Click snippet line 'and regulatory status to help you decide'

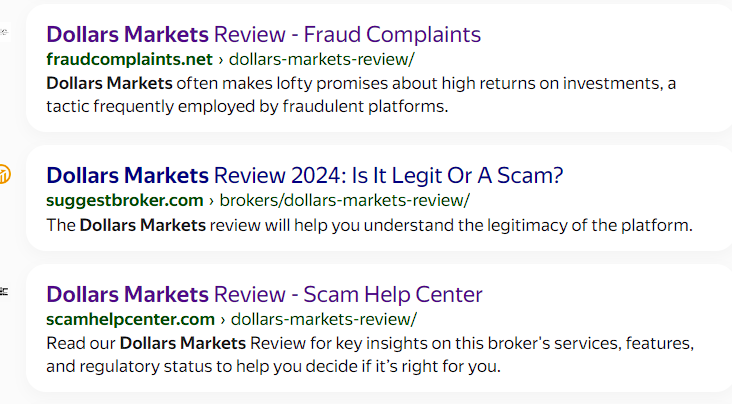pyautogui.click(x=273, y=366)
